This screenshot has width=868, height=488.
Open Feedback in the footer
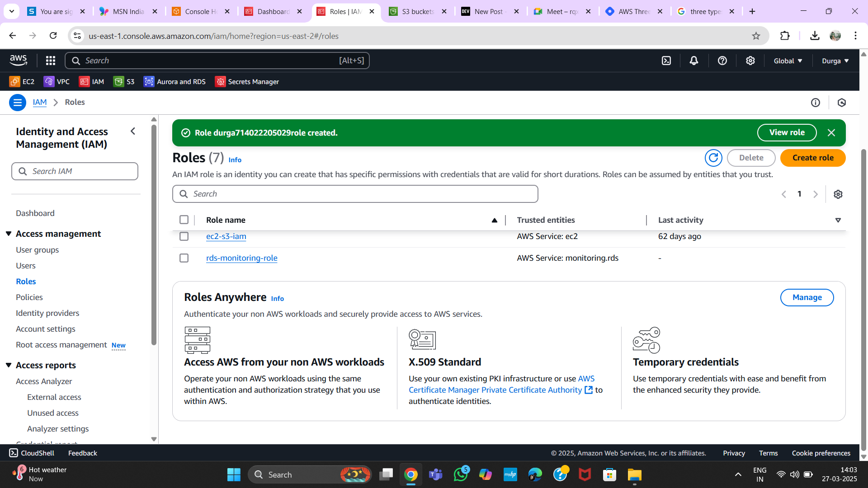83,453
